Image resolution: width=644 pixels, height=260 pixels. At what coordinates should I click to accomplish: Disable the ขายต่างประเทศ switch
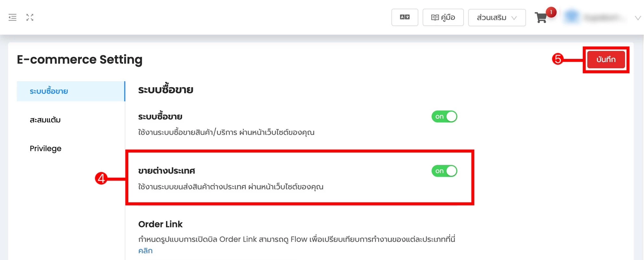coord(444,171)
